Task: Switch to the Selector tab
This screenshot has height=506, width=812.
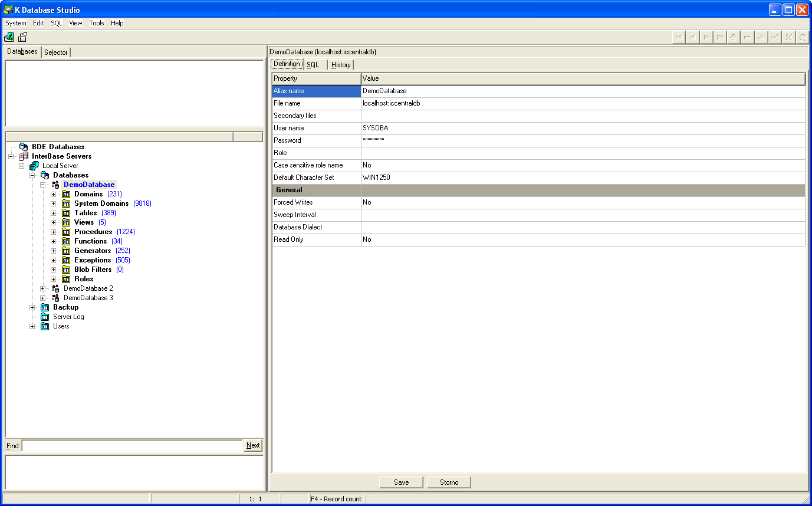Action: [x=56, y=52]
